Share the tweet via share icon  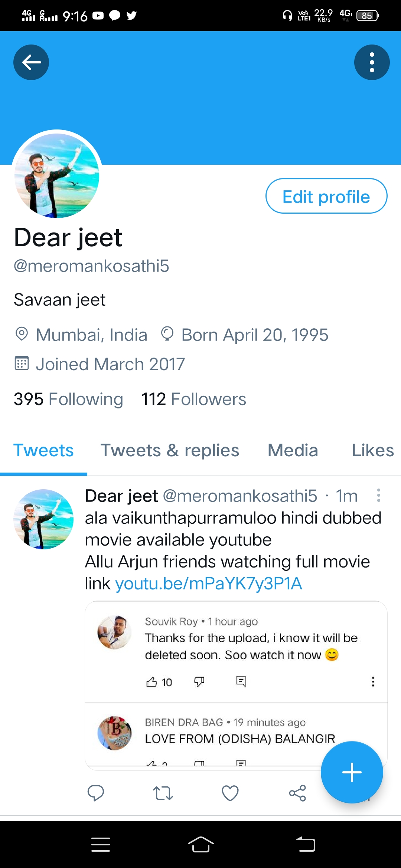[x=297, y=793]
